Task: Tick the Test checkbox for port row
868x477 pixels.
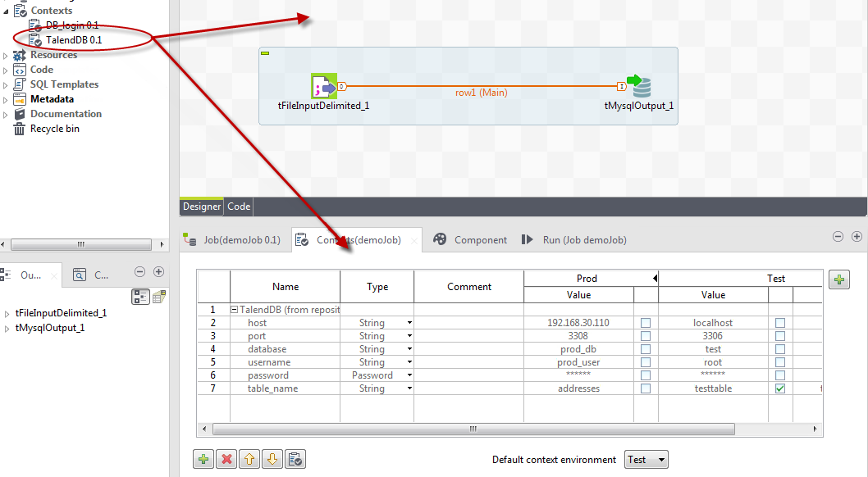Action: 780,336
